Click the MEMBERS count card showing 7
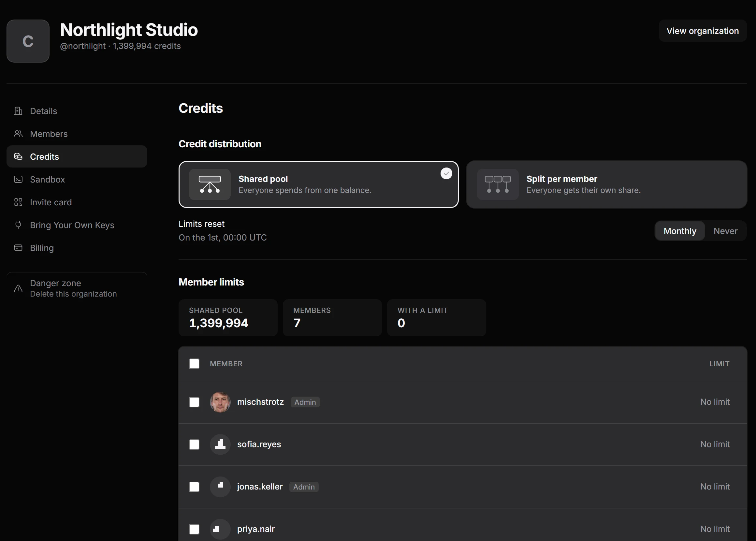This screenshot has height=541, width=756. [332, 317]
